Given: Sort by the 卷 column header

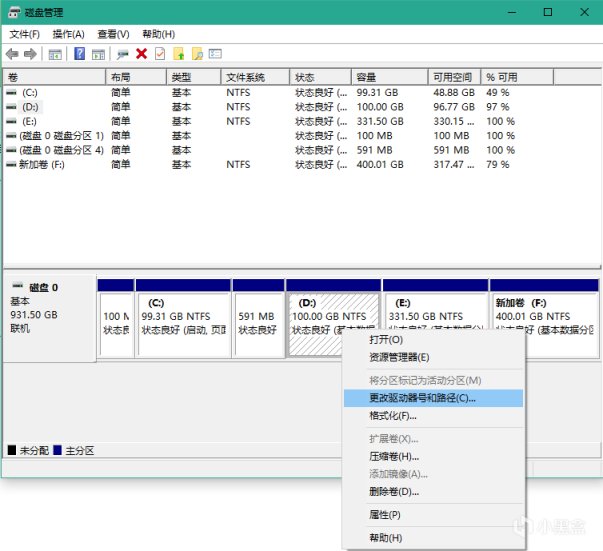Looking at the screenshot, I should (x=54, y=77).
